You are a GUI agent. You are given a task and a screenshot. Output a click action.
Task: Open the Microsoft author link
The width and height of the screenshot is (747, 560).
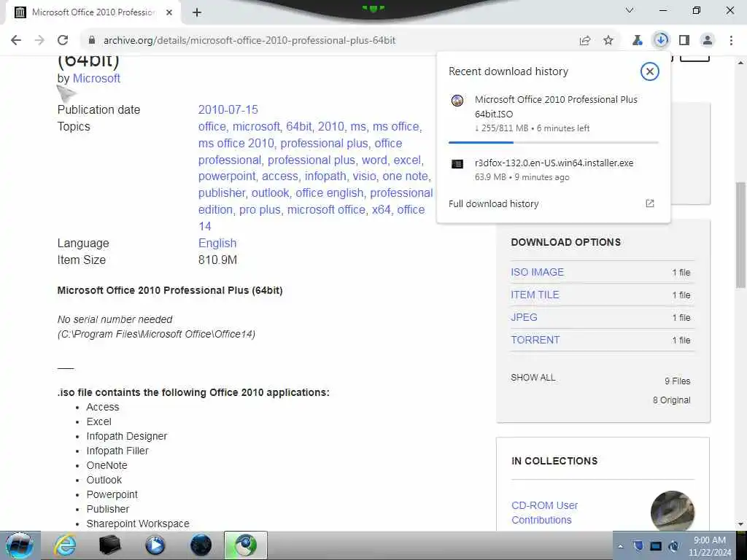tap(96, 78)
